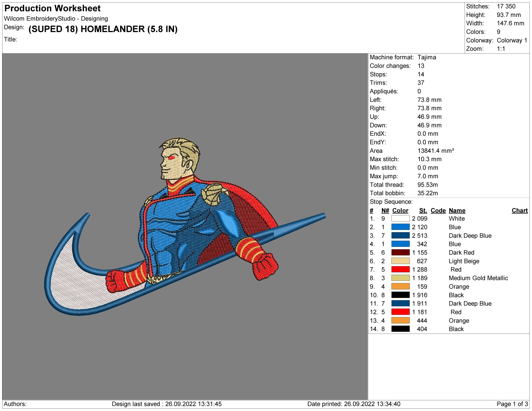
Task: Click the 'Date printed' timestamp
Action: click(x=354, y=404)
